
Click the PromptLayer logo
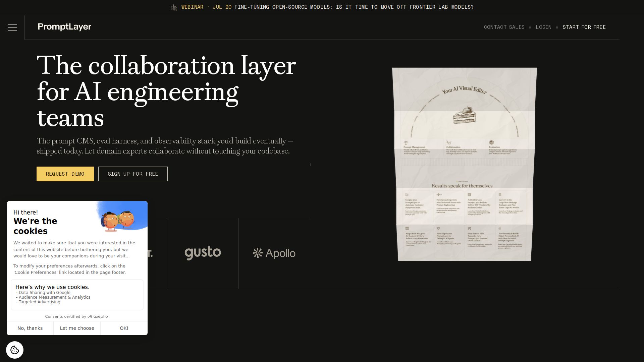click(64, 27)
